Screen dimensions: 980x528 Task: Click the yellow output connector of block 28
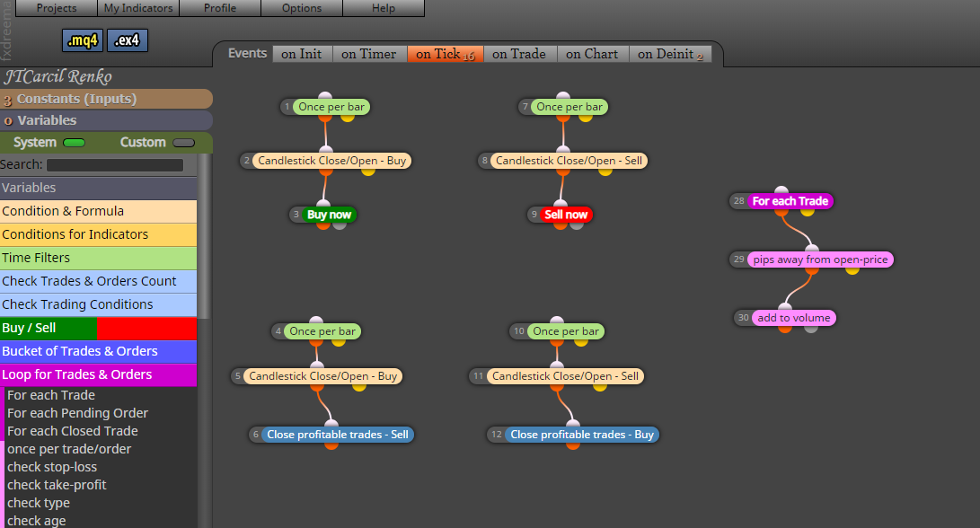point(808,212)
